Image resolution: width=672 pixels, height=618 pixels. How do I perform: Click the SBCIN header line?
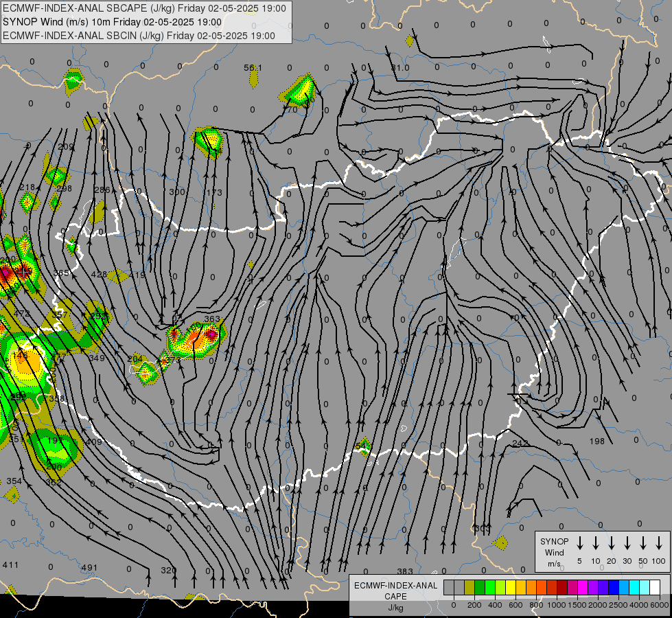(x=139, y=36)
